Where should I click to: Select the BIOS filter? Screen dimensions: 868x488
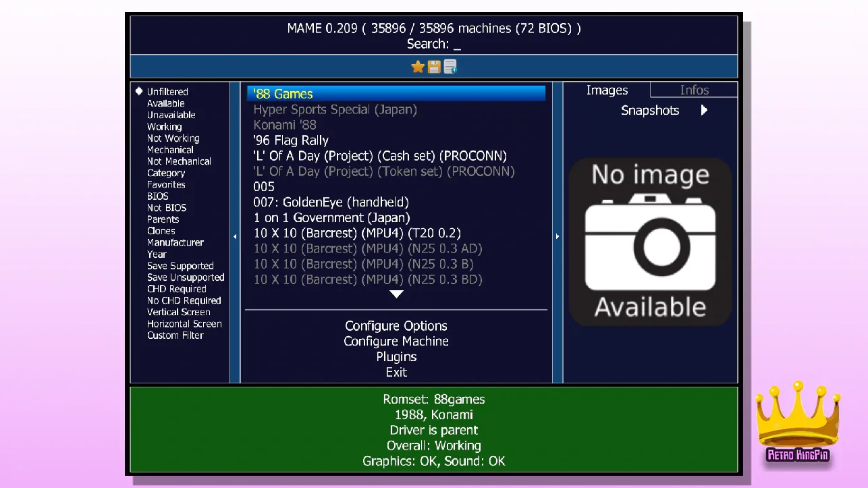[157, 196]
